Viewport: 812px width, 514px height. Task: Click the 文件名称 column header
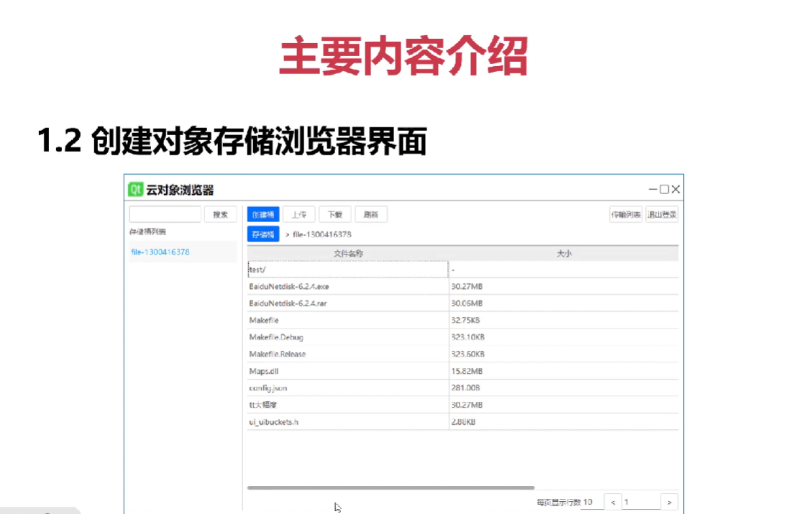pos(349,254)
